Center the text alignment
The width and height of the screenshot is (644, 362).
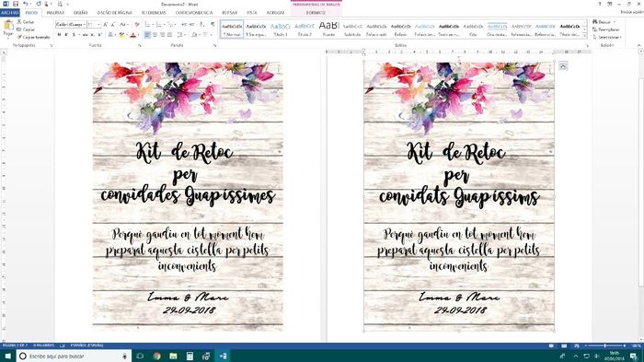(155, 35)
